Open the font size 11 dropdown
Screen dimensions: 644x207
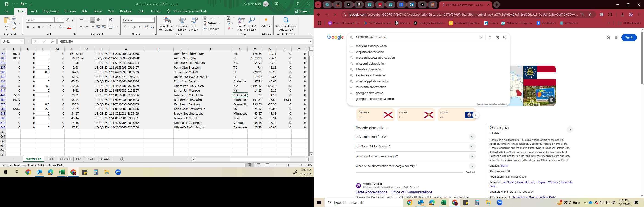[x=62, y=20]
